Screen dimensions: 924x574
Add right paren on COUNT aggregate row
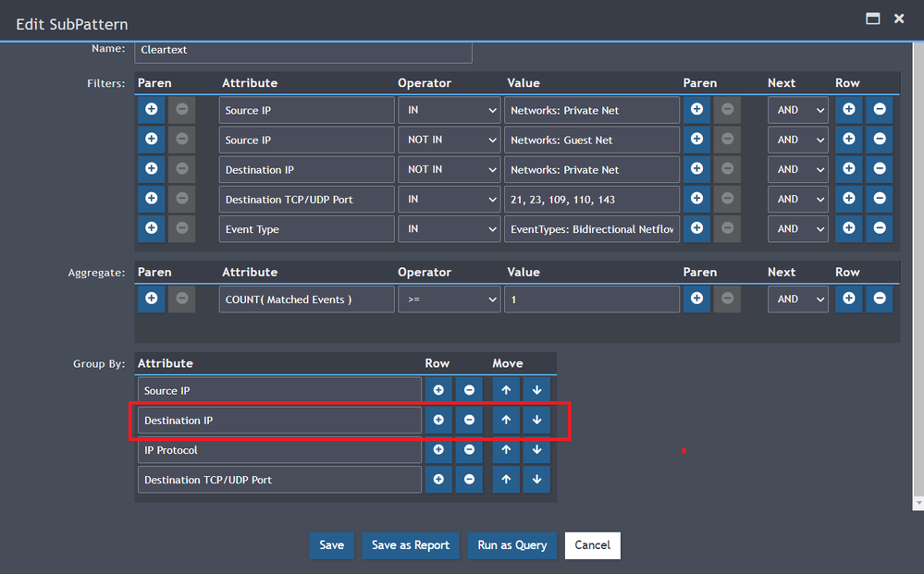click(x=696, y=299)
